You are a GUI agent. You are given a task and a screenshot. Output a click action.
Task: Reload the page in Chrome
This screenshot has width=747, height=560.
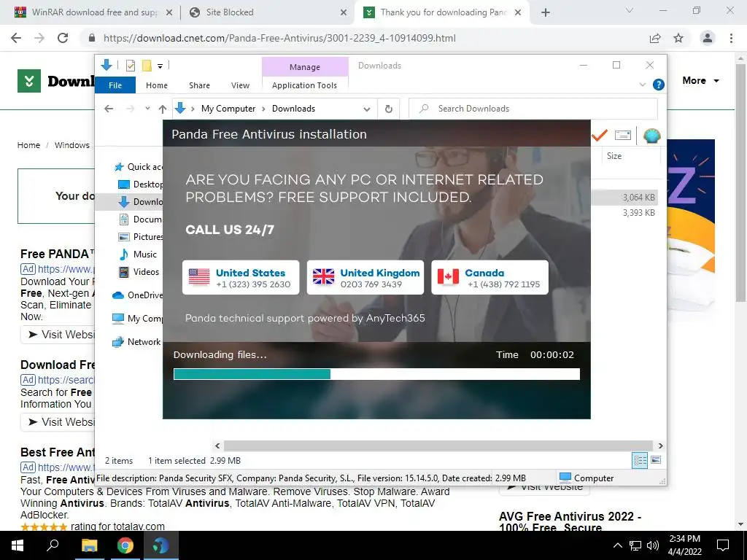[x=63, y=38]
